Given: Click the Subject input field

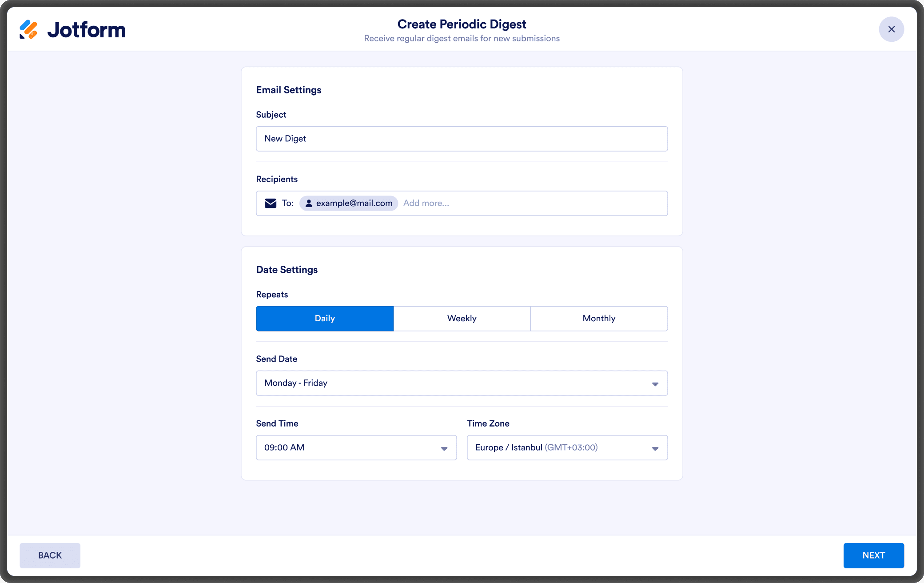Looking at the screenshot, I should [462, 139].
